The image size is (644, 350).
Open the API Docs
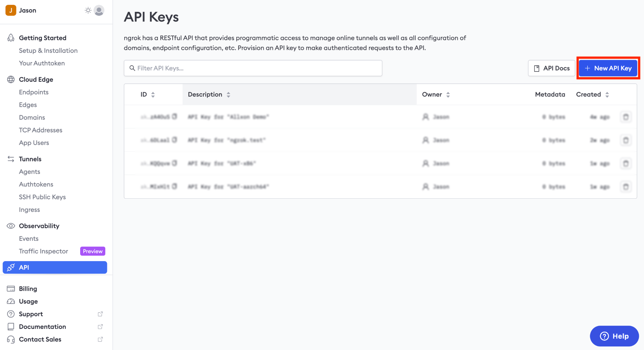coord(551,68)
